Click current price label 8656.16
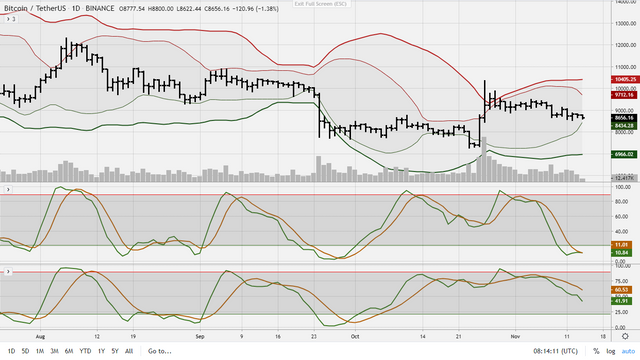Screen dimensions: 640x360 (x=625, y=118)
